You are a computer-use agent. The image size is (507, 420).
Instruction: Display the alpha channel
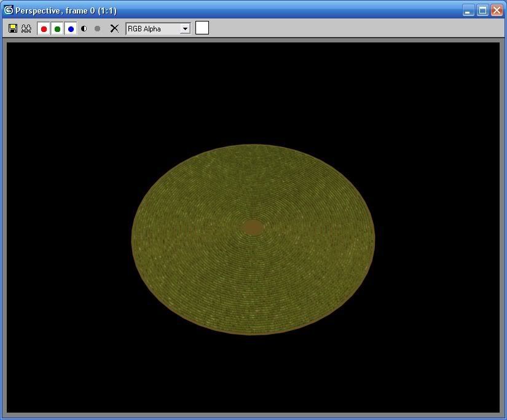pos(84,28)
